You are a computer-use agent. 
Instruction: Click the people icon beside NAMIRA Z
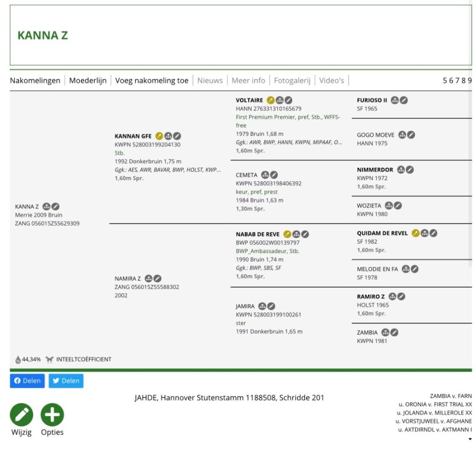149,277
